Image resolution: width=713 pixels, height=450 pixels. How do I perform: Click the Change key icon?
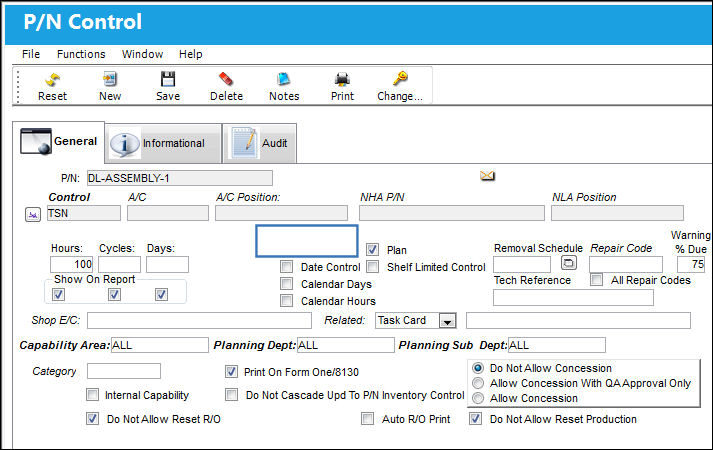click(x=400, y=79)
